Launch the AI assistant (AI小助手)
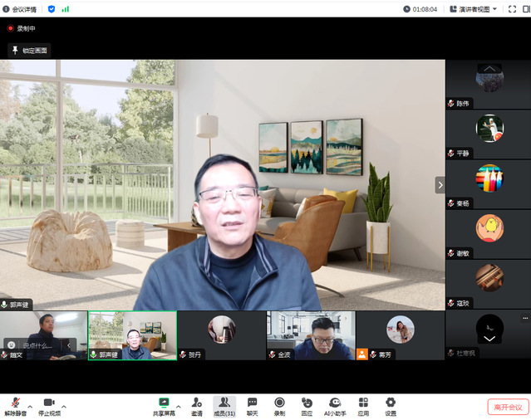Screen dimensions: 531x420 point(335,405)
